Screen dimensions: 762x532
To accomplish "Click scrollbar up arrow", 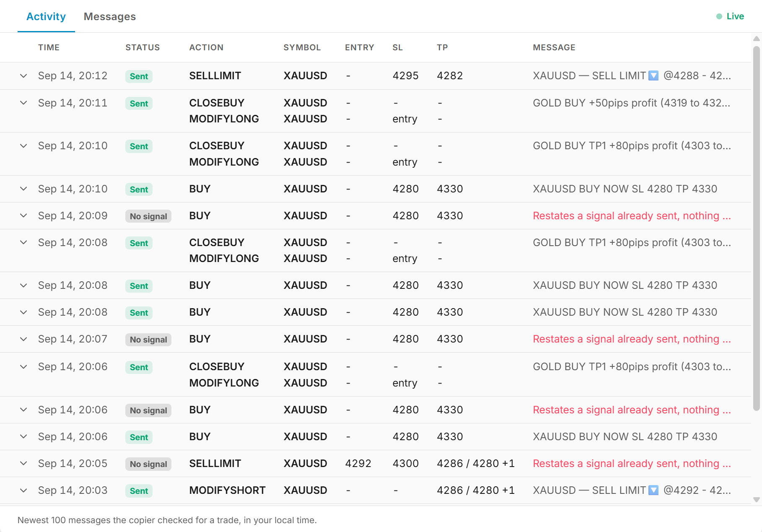I will [756, 39].
